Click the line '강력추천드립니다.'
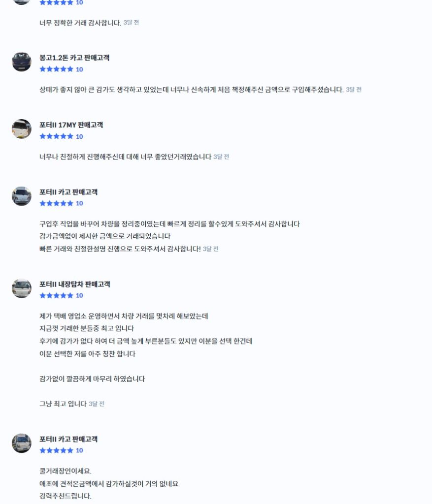The height and width of the screenshot is (504, 432). coord(66,496)
